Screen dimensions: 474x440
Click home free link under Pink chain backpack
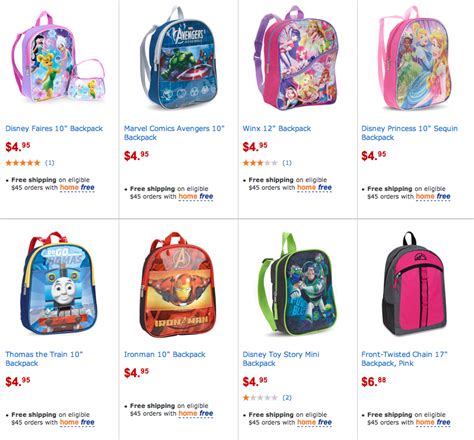(x=433, y=422)
